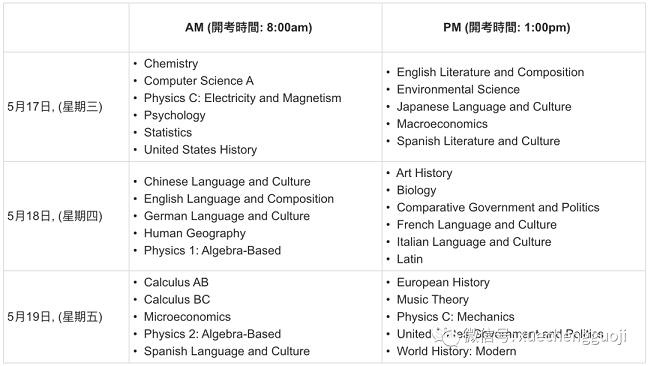Click Computer Science A entry
Image resolution: width=648 pixels, height=366 pixels.
[x=199, y=81]
